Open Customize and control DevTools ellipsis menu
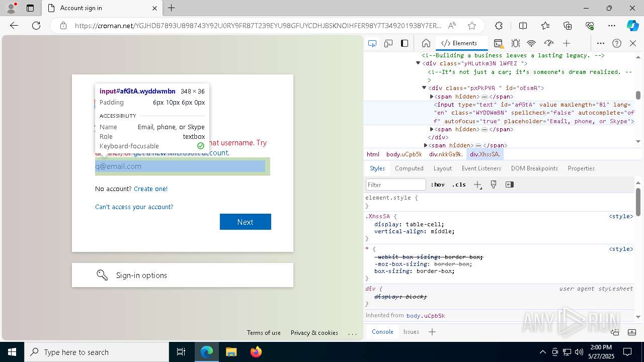 pos(601,43)
